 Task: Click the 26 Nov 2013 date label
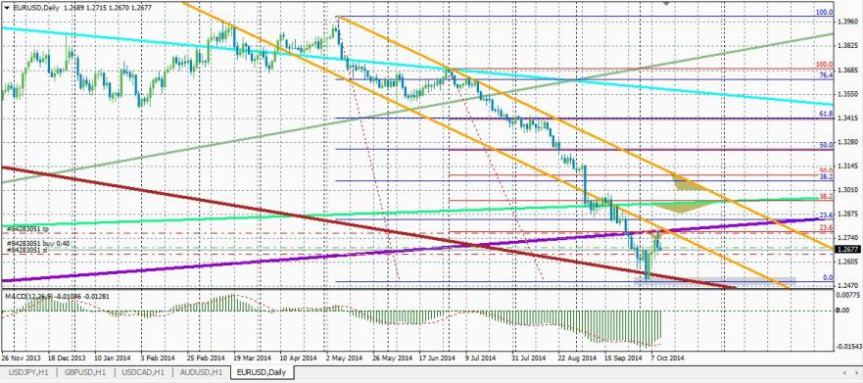click(21, 357)
